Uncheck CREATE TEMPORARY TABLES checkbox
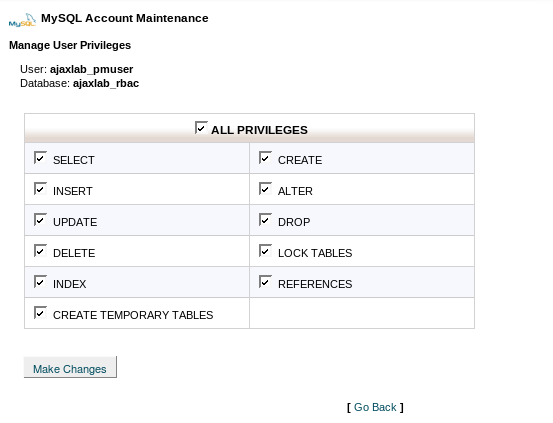 pos(40,313)
